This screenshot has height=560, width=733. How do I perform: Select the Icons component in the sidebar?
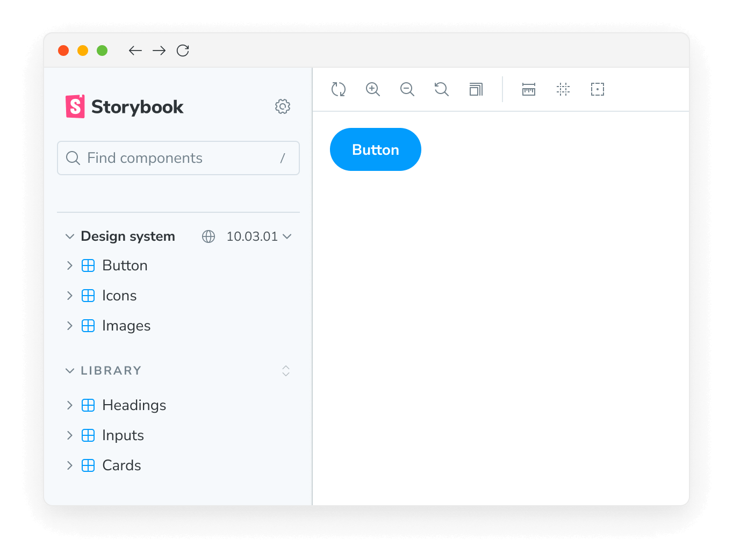[x=119, y=295]
